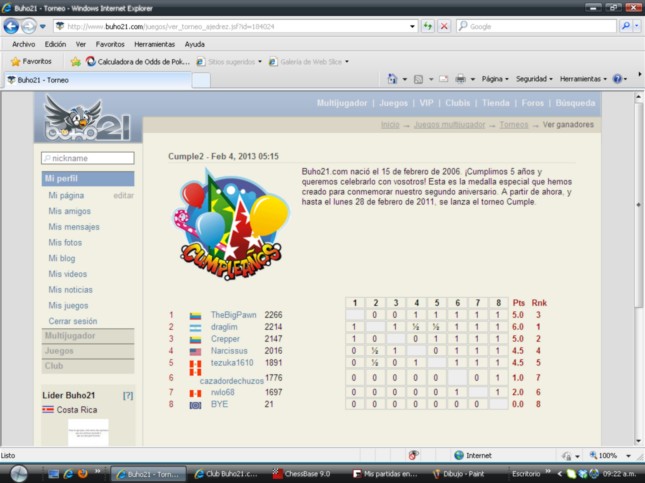The width and height of the screenshot is (645, 483).
Task: Click the flag next to Narcissus
Action: tap(195, 351)
